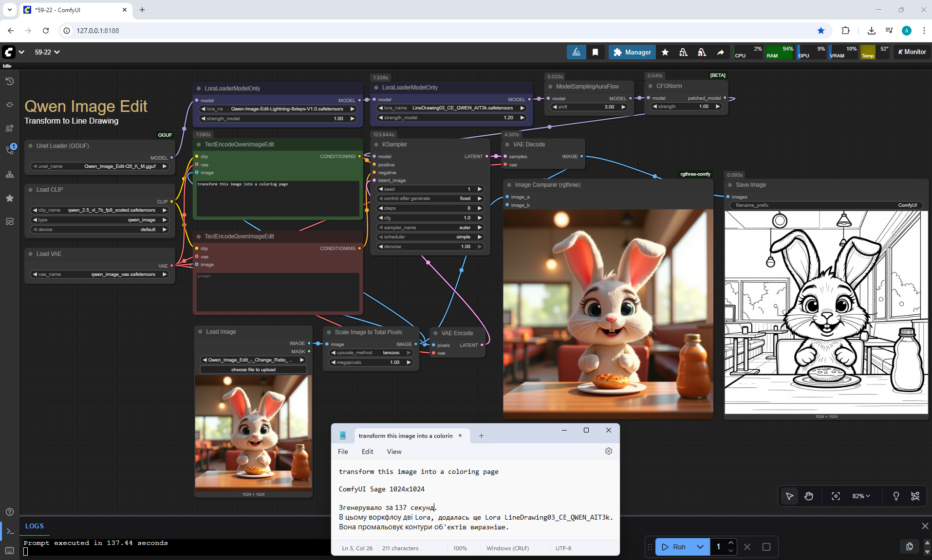Image resolution: width=932 pixels, height=560 pixels.
Task: Click the filename_prefix ComfyUI input field
Action: coord(826,205)
